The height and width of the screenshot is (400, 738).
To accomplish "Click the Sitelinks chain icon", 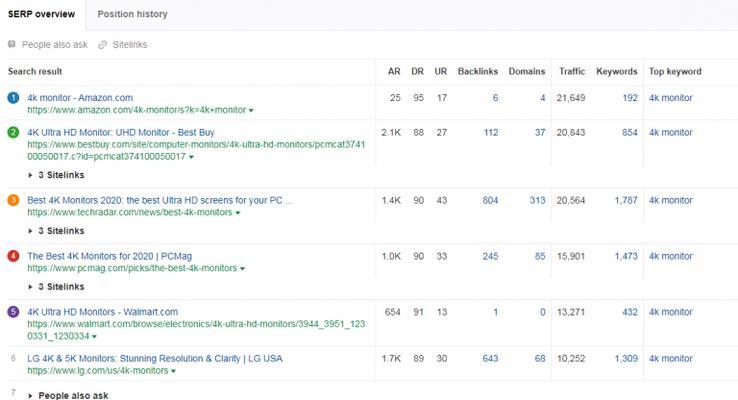I will pos(102,45).
